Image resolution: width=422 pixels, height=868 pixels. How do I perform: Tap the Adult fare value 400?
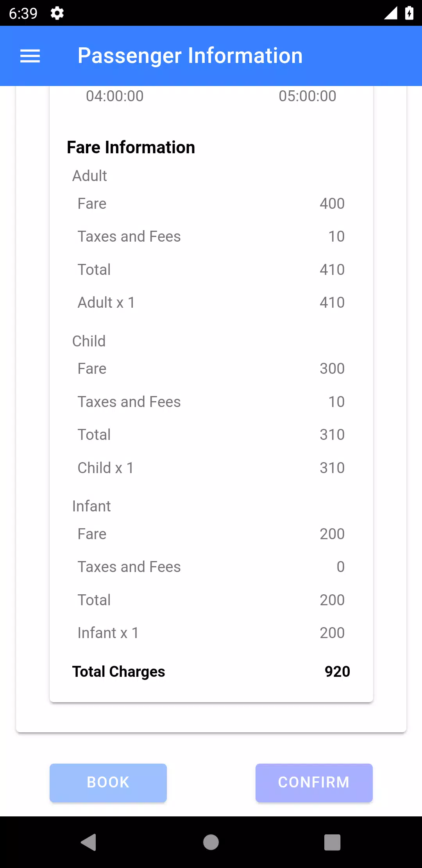tap(332, 203)
